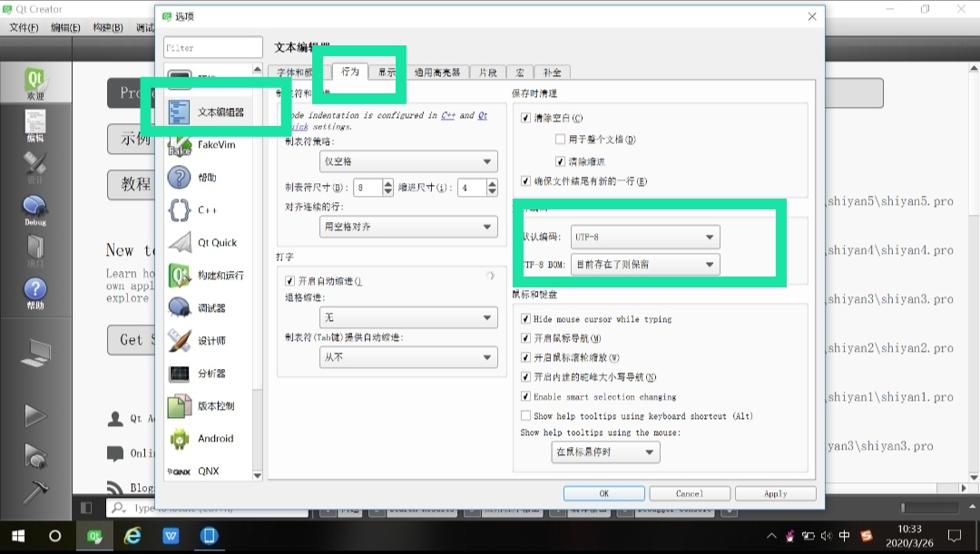This screenshot has height=554, width=980.
Task: Open the QNX settings category
Action: [209, 471]
